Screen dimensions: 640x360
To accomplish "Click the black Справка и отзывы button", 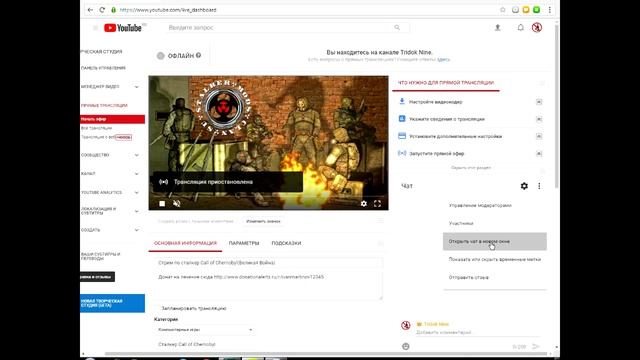I will (x=98, y=277).
